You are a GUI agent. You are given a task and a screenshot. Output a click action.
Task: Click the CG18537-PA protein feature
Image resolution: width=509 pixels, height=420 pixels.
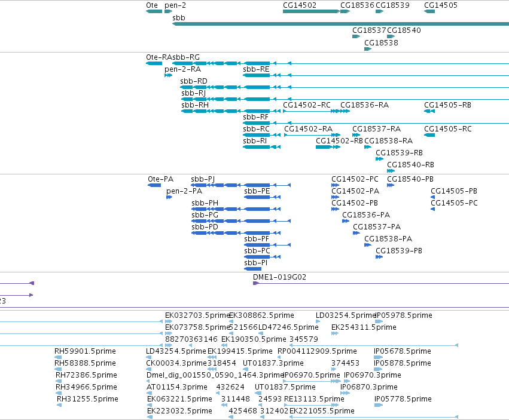tap(356, 233)
